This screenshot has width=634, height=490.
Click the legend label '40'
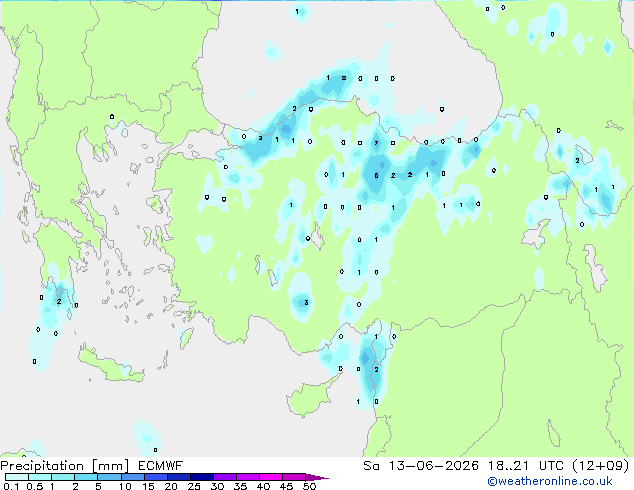(263, 486)
